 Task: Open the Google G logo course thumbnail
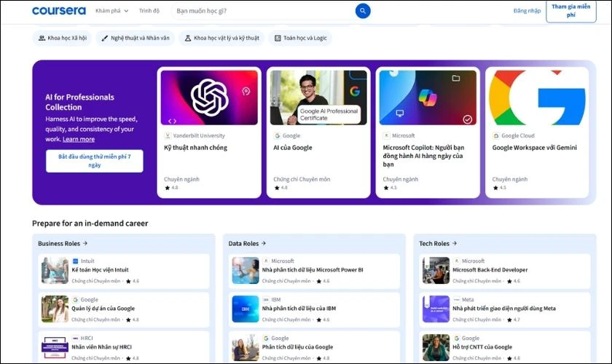537,98
